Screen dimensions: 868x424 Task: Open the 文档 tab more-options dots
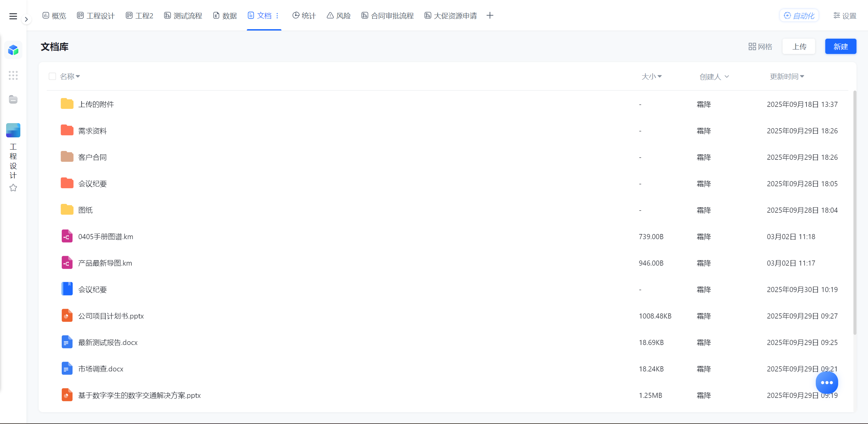click(277, 16)
